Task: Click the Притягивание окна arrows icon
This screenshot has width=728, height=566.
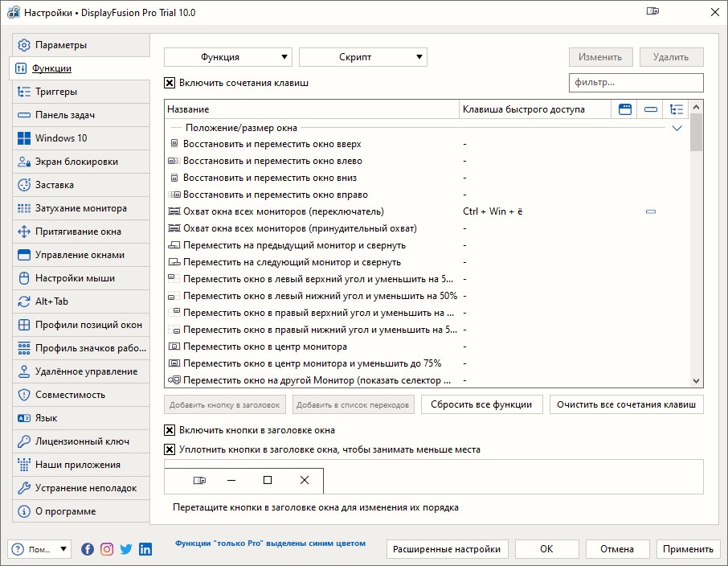Action: (23, 232)
